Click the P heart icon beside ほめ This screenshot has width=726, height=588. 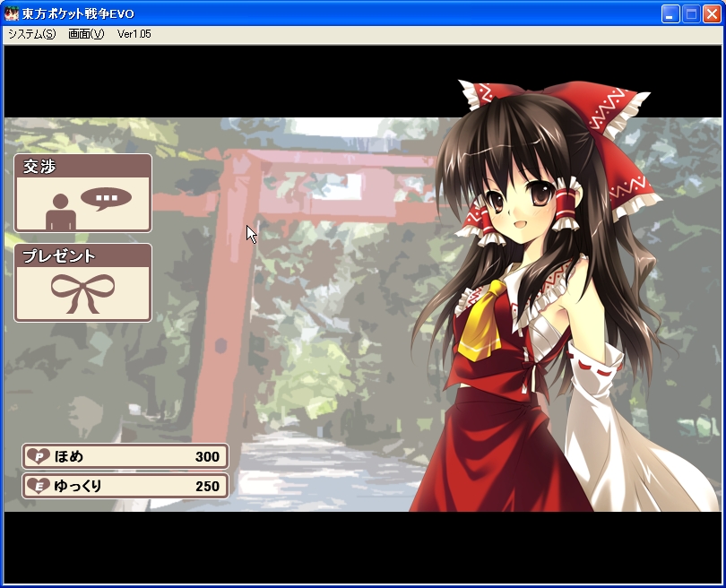pos(39,456)
